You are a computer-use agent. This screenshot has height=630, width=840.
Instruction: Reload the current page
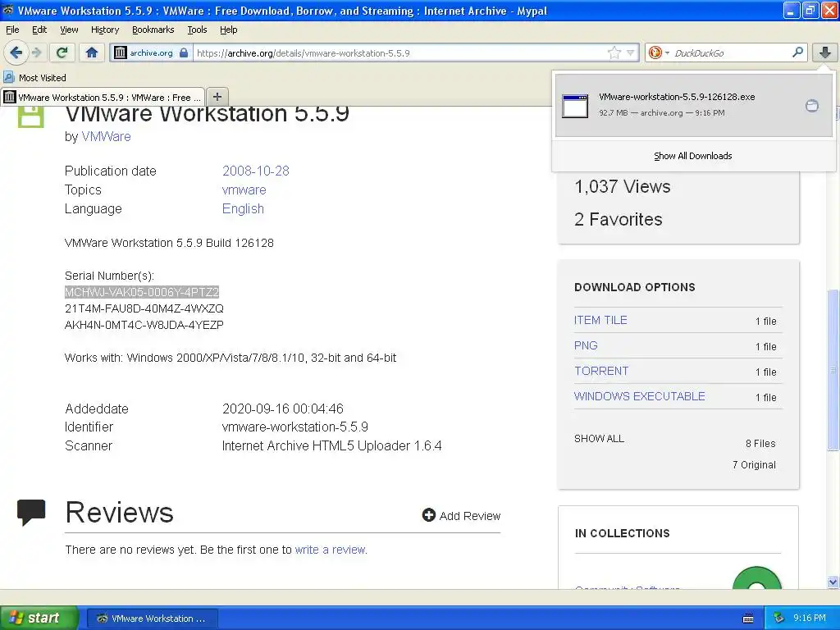pos(62,52)
